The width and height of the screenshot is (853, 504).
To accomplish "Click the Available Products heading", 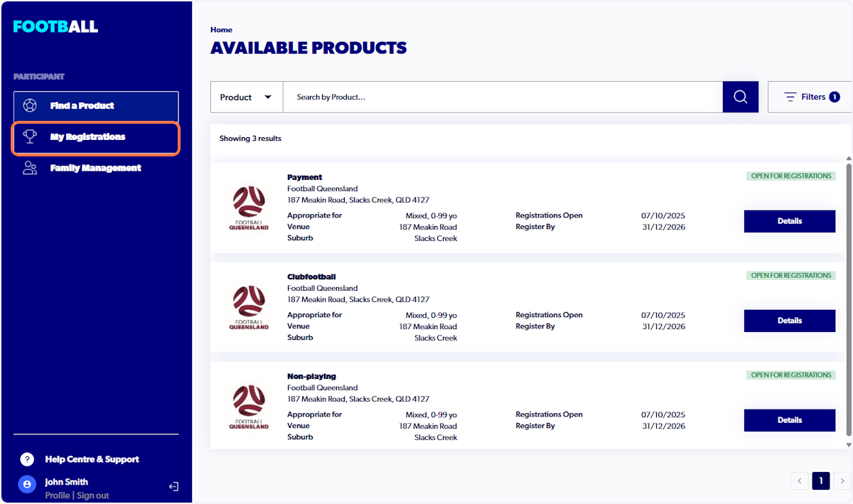I will pyautogui.click(x=309, y=48).
